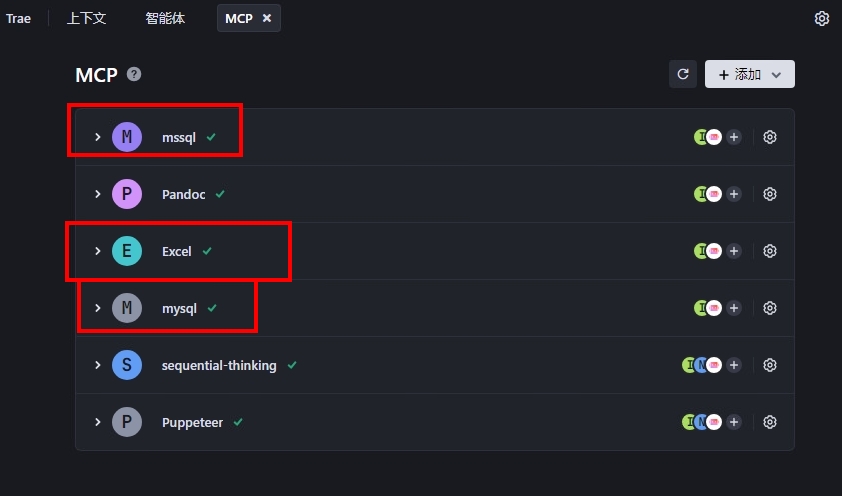Open settings gear for Pandoc server

(x=770, y=194)
